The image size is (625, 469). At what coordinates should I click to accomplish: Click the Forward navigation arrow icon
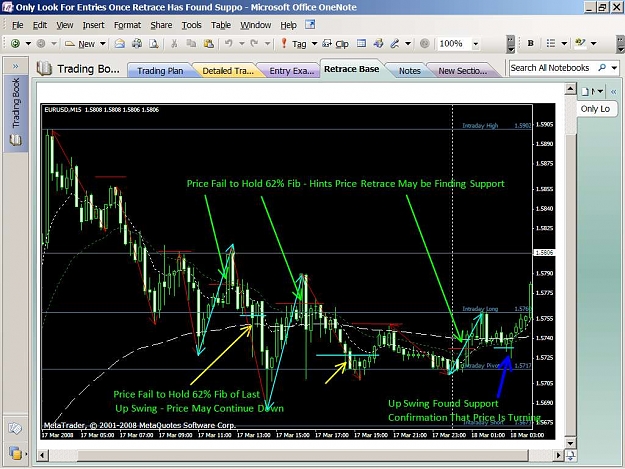41,43
